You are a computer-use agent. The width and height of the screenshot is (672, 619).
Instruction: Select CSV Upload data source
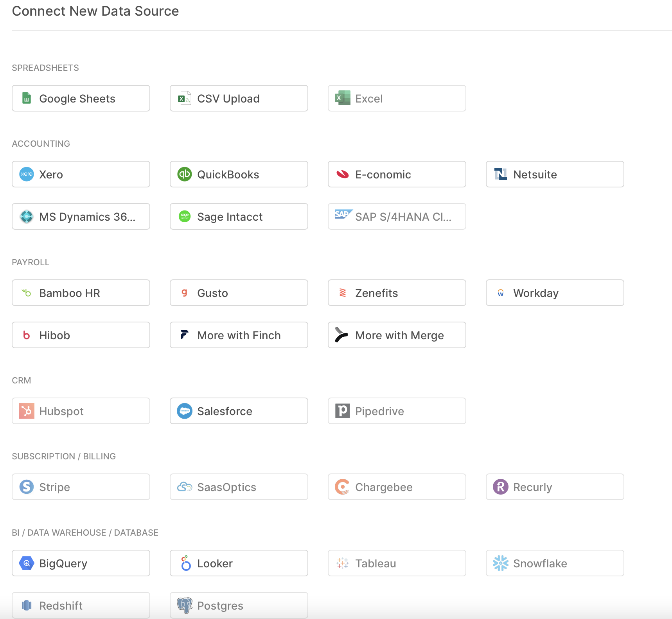click(x=239, y=98)
